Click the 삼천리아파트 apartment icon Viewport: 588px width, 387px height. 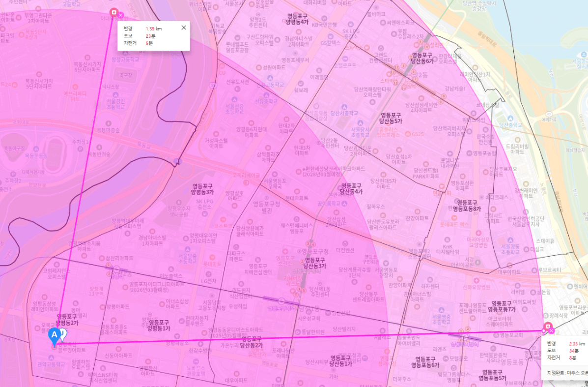[x=102, y=258]
